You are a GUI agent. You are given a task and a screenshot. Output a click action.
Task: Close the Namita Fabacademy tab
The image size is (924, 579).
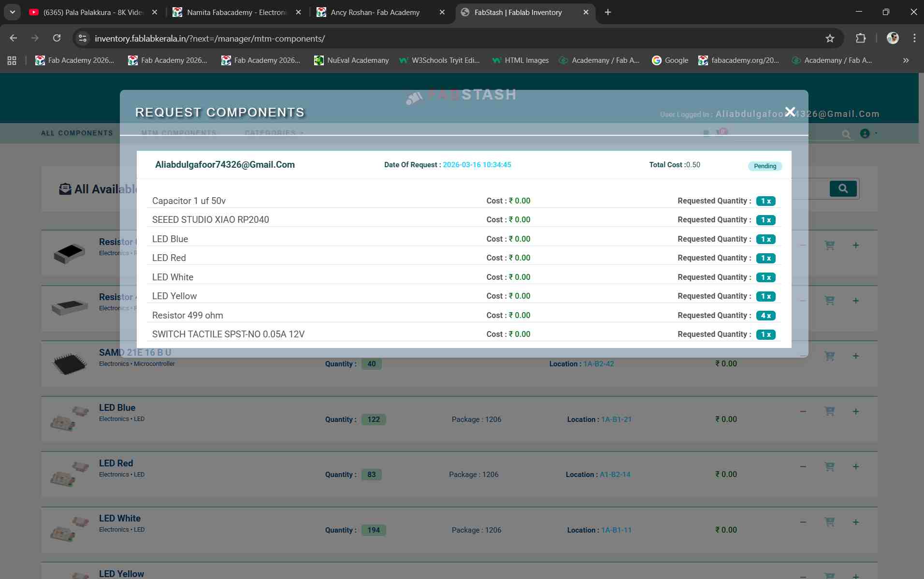(299, 12)
